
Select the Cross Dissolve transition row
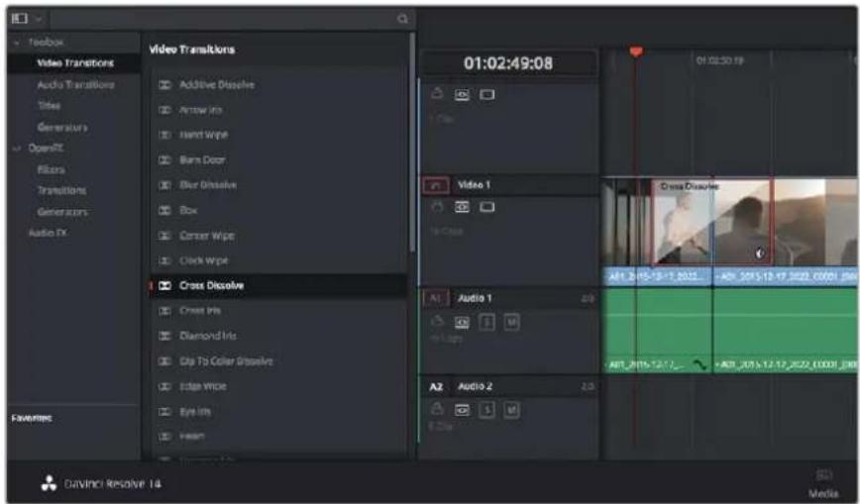coord(278,286)
